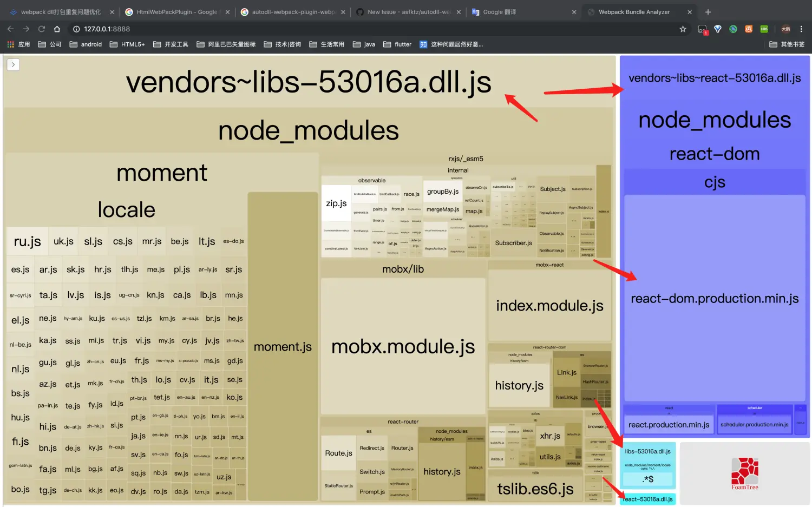Screen dimensions: 812x507
Task: Close the Google 翻译 tab
Action: [x=574, y=12]
